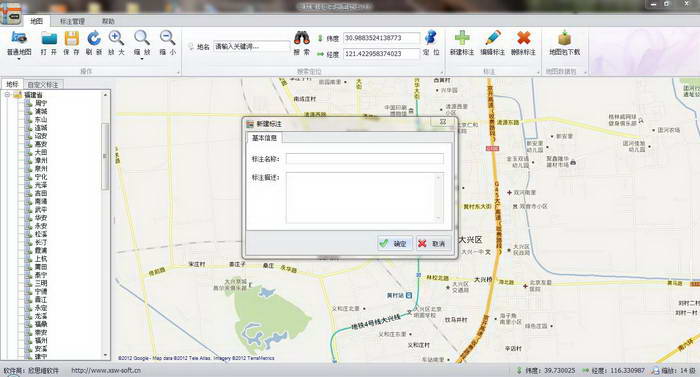Click the tree panel scroll-down arrow
This screenshot has height=377, width=700.
105,356
